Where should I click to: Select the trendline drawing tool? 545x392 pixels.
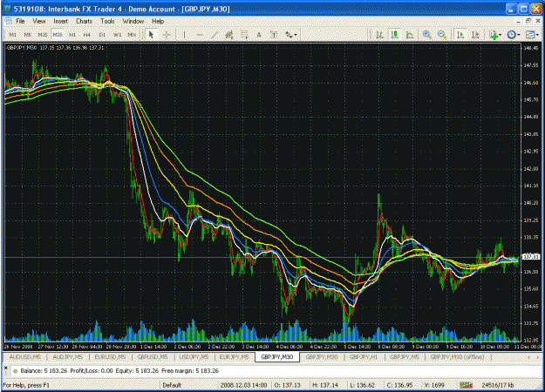point(215,35)
